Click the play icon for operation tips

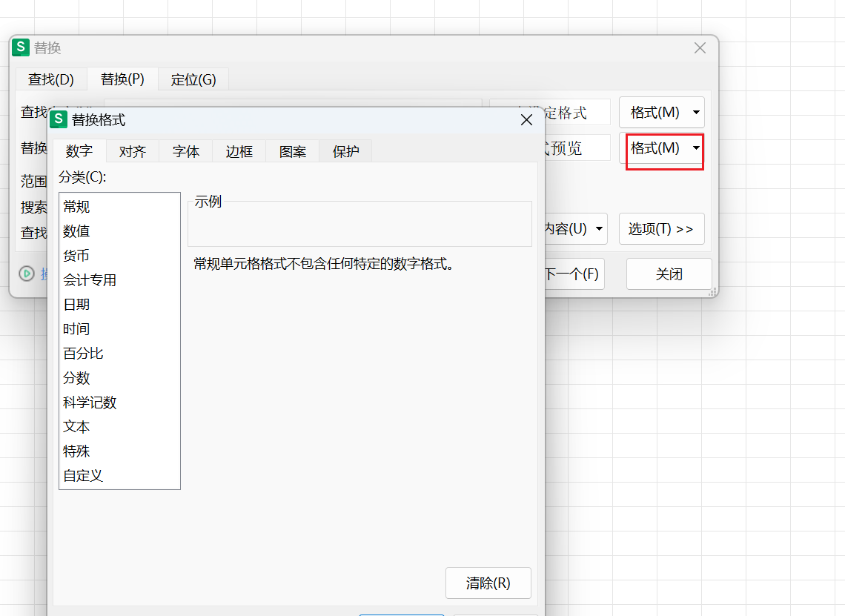(x=27, y=274)
